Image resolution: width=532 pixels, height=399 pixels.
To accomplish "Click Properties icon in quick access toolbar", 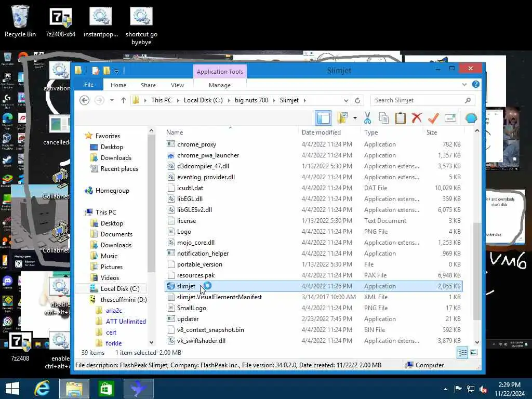I will [96, 71].
